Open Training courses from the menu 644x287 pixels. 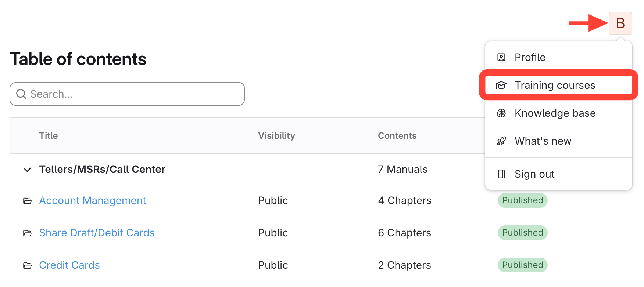(555, 86)
